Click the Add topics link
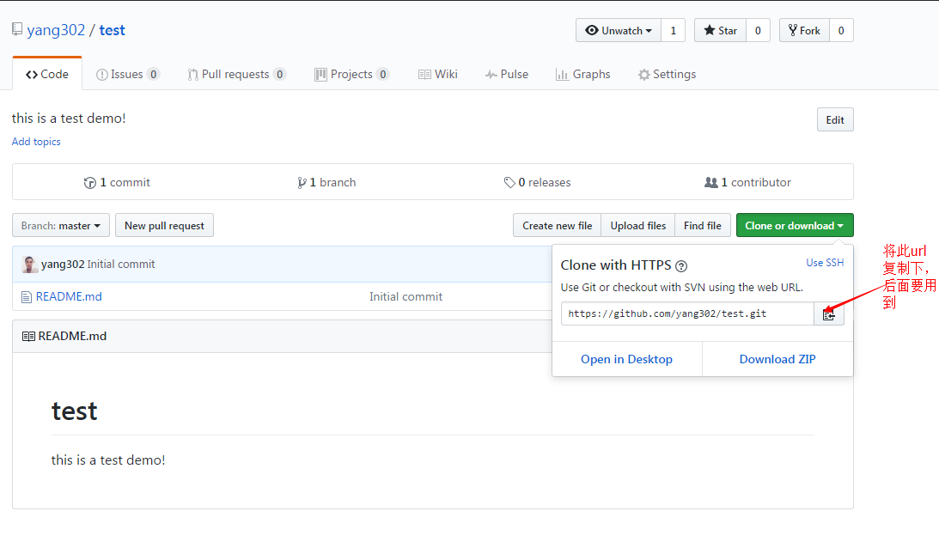 click(x=36, y=142)
